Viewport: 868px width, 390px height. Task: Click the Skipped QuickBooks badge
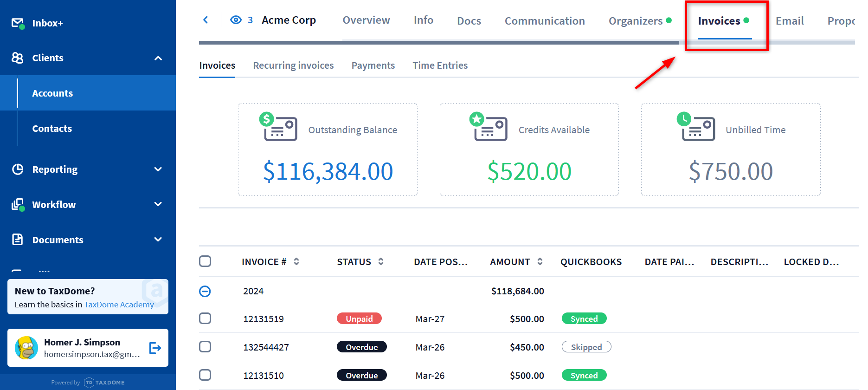tap(586, 347)
